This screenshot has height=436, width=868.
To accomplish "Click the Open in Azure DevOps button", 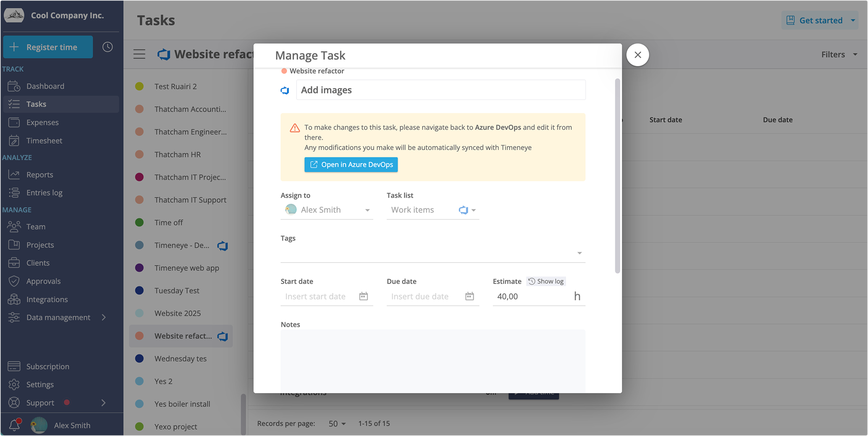I will 351,164.
